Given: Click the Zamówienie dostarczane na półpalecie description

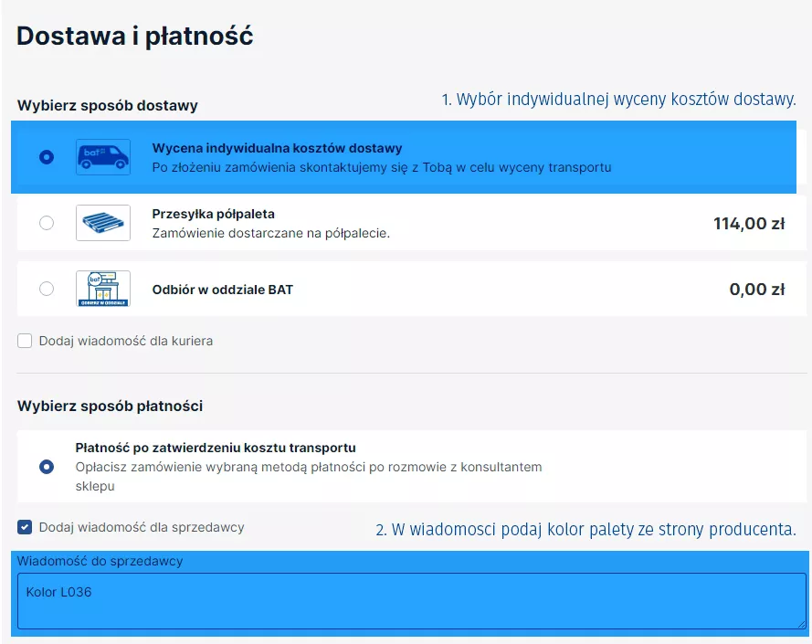Looking at the screenshot, I should pyautogui.click(x=270, y=233).
